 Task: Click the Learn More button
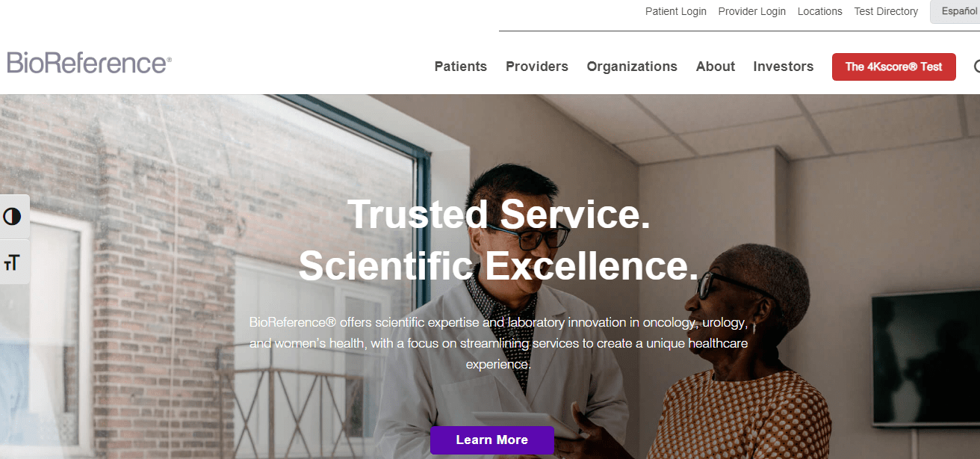click(x=491, y=440)
